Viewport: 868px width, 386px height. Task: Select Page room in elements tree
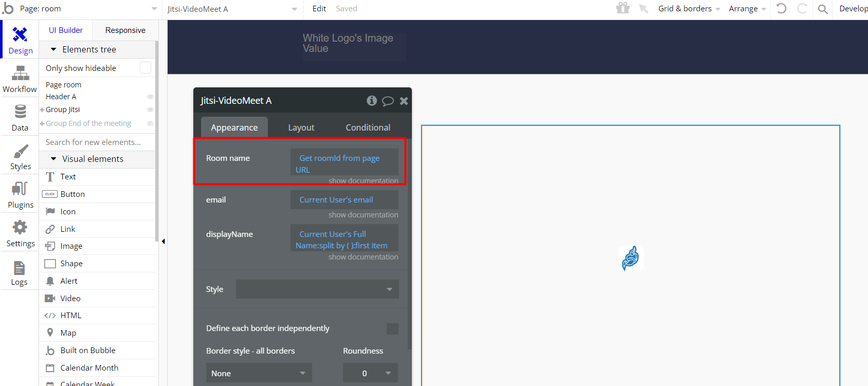point(64,85)
